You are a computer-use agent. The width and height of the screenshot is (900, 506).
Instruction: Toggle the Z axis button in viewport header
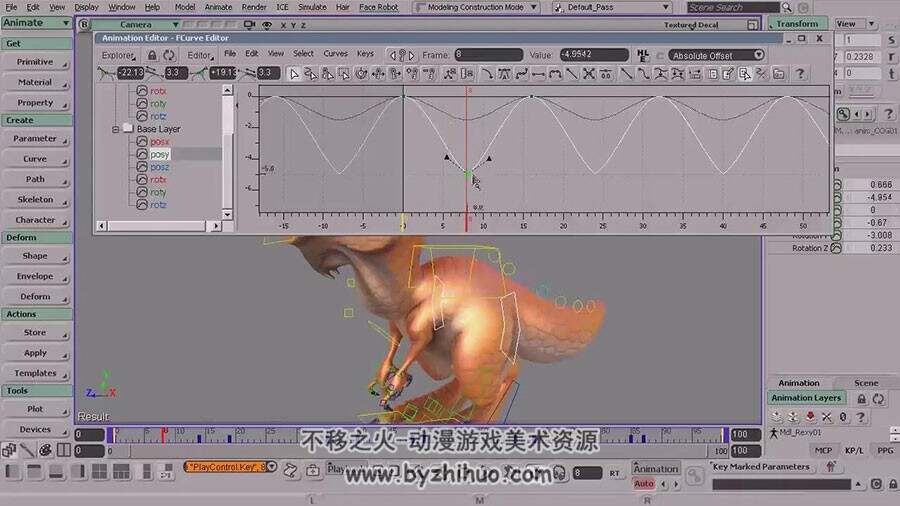303,25
